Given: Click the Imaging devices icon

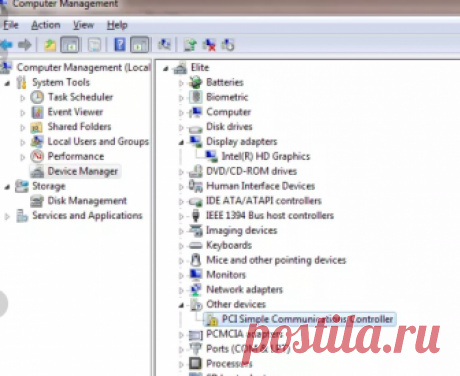Looking at the screenshot, I should pyautogui.click(x=196, y=230).
